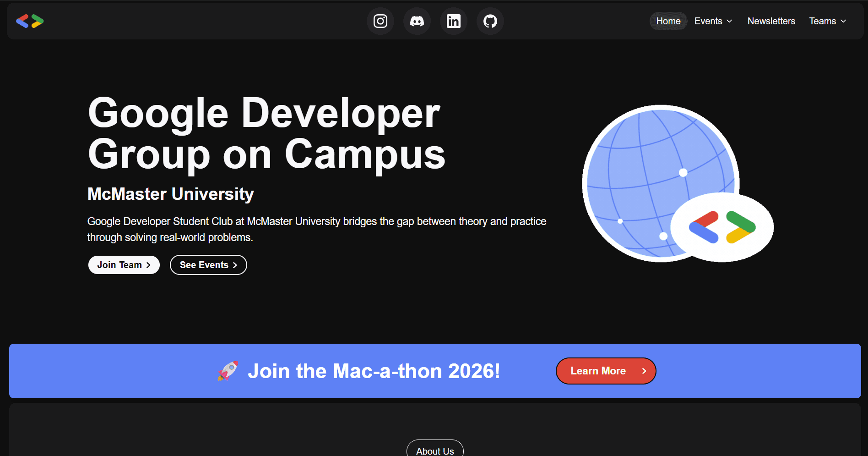Open the Instagram social link
The height and width of the screenshot is (456, 868).
click(380, 21)
